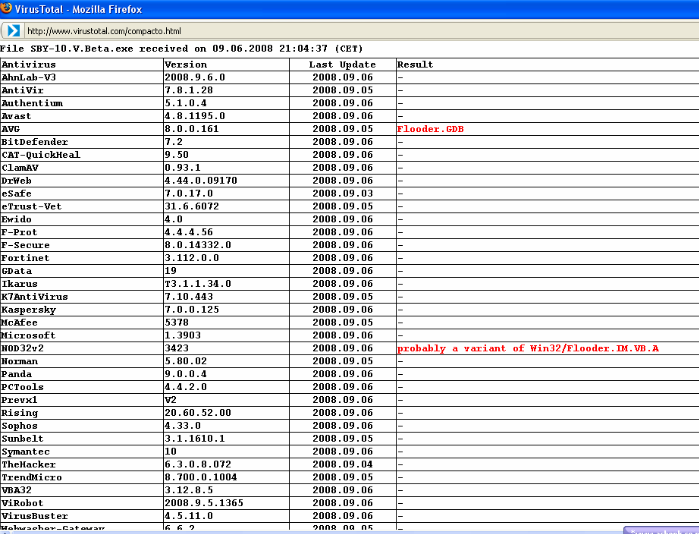This screenshot has height=534, width=699.
Task: Select the 'Ikarus' row name
Action: 20,284
